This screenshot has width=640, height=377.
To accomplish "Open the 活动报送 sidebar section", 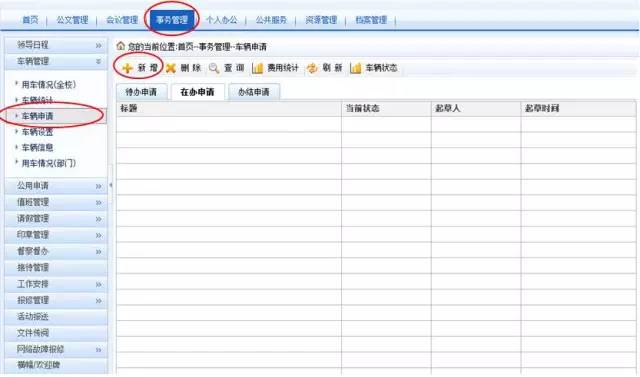I will (56, 317).
